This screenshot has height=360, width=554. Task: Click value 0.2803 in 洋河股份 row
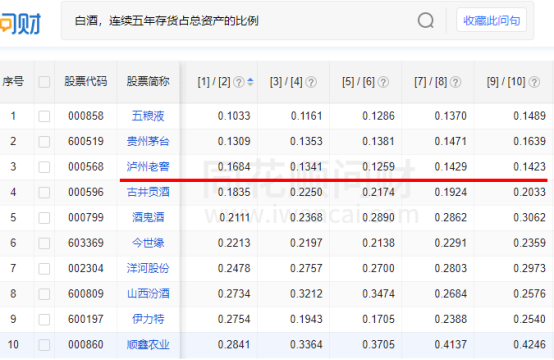tap(450, 268)
